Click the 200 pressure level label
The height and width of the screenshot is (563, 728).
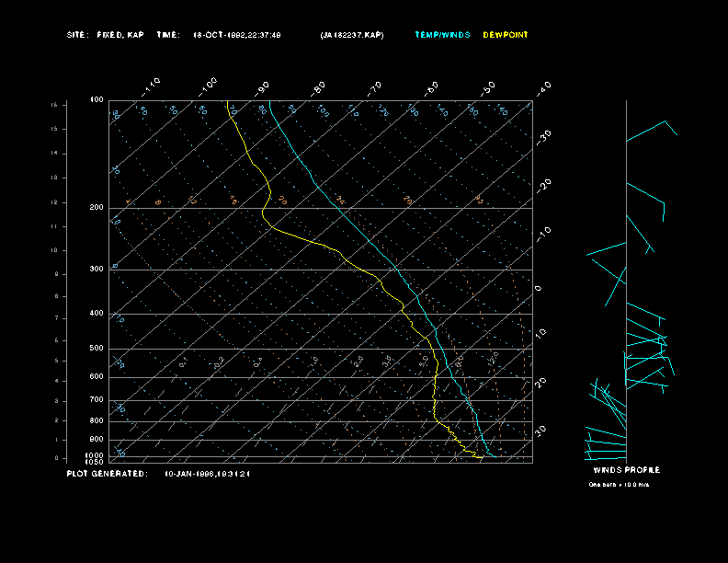96,208
